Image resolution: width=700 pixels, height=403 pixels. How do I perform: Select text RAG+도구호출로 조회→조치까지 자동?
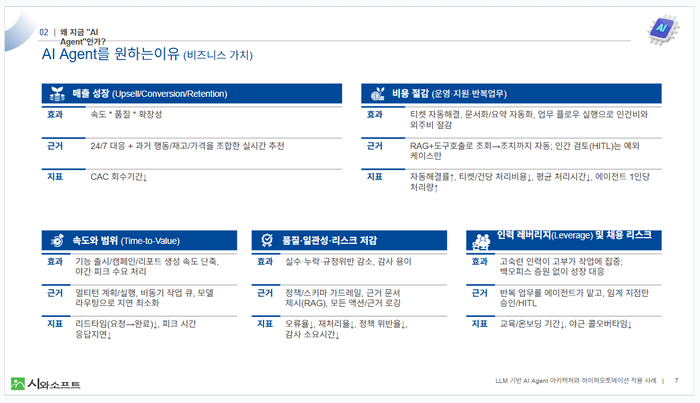[481, 146]
